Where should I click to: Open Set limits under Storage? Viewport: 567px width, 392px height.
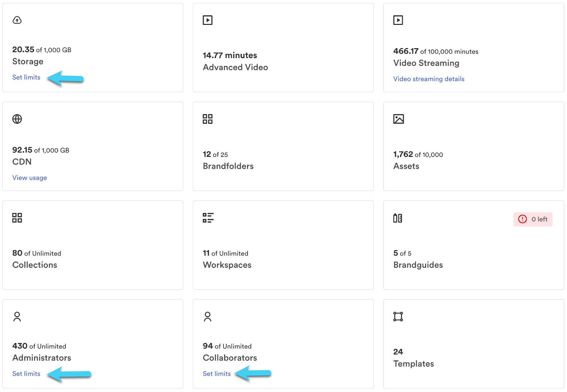(26, 77)
